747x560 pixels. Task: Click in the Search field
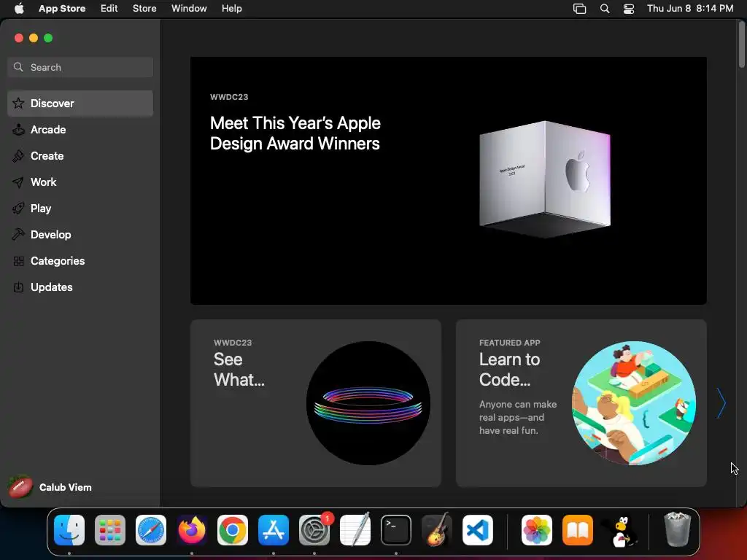coord(80,67)
